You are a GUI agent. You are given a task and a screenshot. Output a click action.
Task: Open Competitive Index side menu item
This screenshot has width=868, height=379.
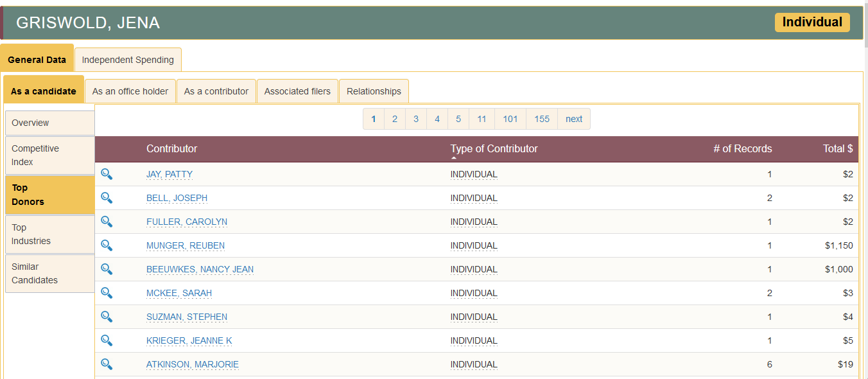50,155
